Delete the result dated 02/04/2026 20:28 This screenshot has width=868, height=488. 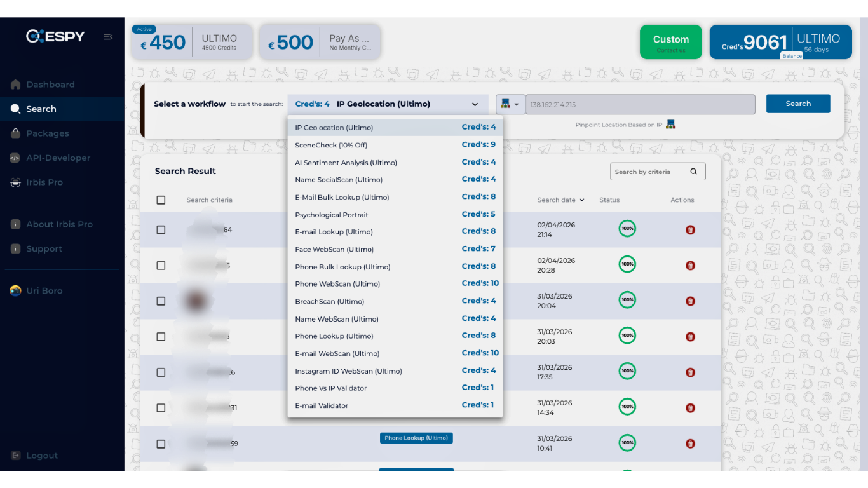tap(690, 266)
